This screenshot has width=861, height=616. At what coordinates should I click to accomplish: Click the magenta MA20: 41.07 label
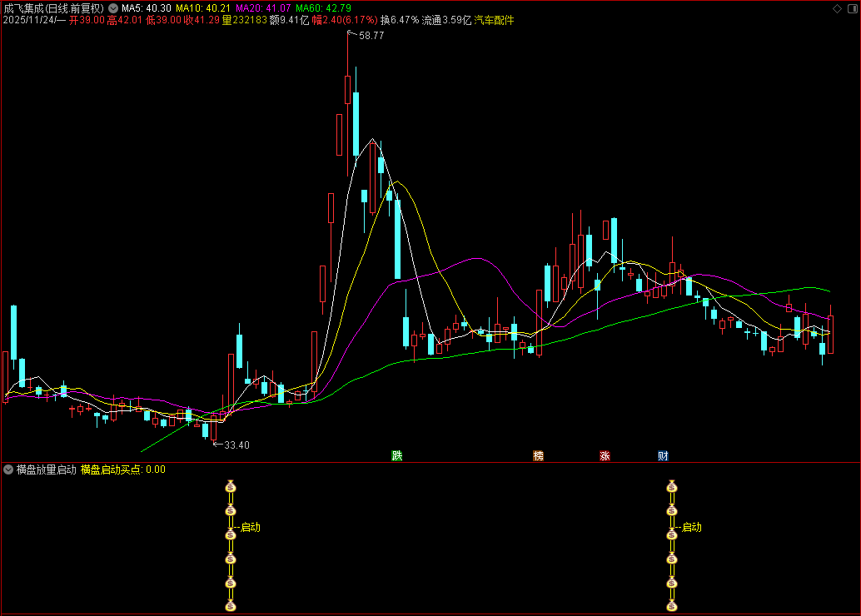(x=263, y=8)
